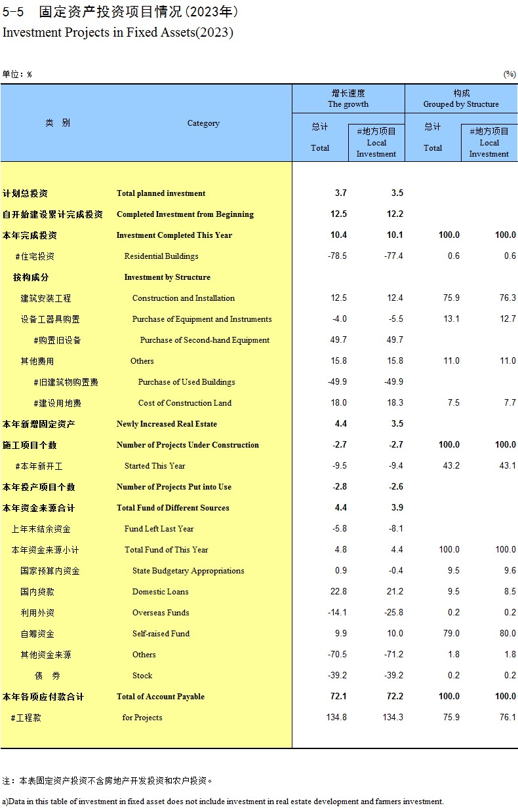Click the 'Total planned investment' row label
This screenshot has height=812, width=518.
tap(161, 193)
